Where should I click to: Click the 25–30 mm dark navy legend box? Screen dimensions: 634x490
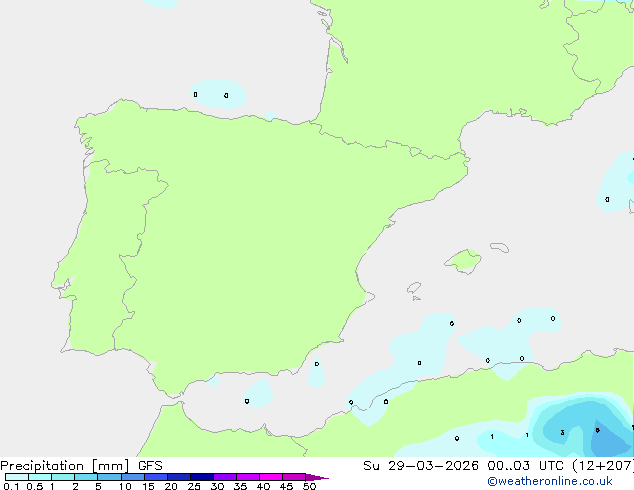(x=202, y=477)
